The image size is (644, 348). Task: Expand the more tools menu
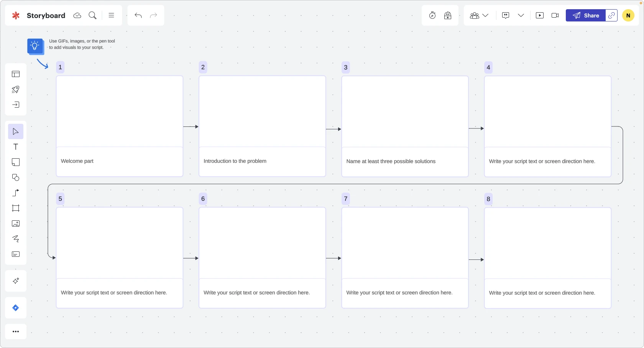(16, 332)
